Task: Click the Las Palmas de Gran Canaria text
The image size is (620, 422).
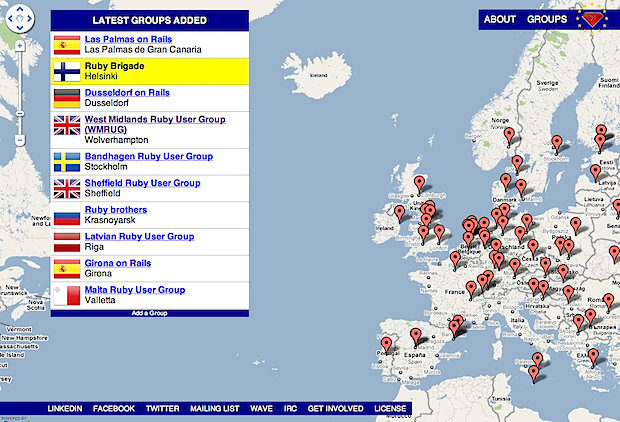Action: pyautogui.click(x=143, y=49)
